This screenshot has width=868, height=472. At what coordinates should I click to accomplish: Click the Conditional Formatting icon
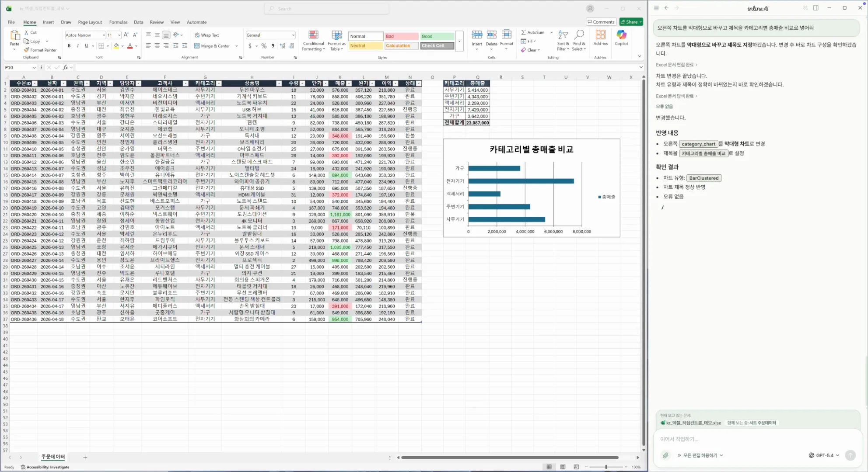pyautogui.click(x=313, y=35)
